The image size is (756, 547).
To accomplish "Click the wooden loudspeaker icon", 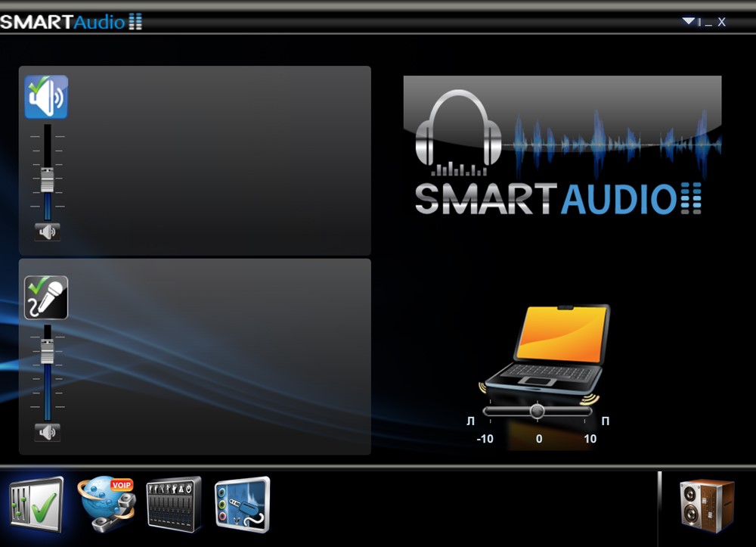I will click(707, 506).
